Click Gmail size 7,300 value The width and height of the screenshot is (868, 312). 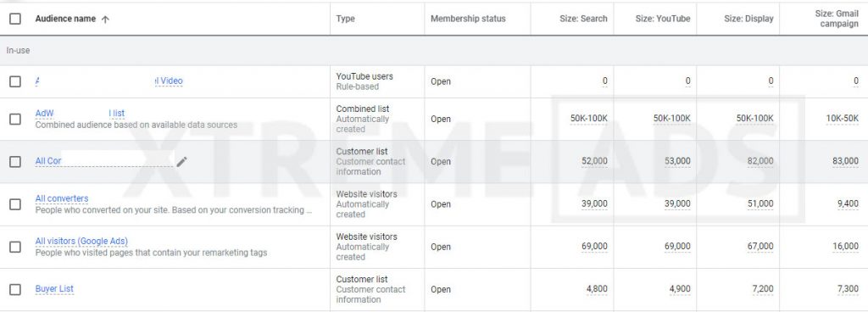coord(848,289)
